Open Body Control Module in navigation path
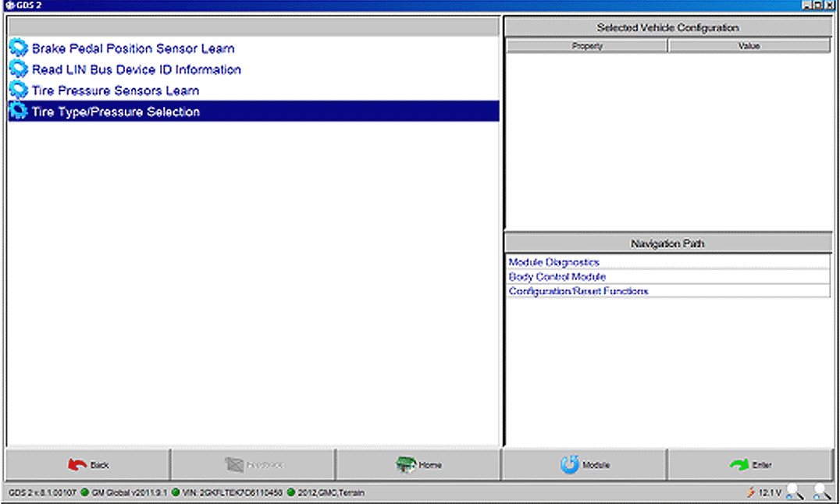 [x=557, y=277]
